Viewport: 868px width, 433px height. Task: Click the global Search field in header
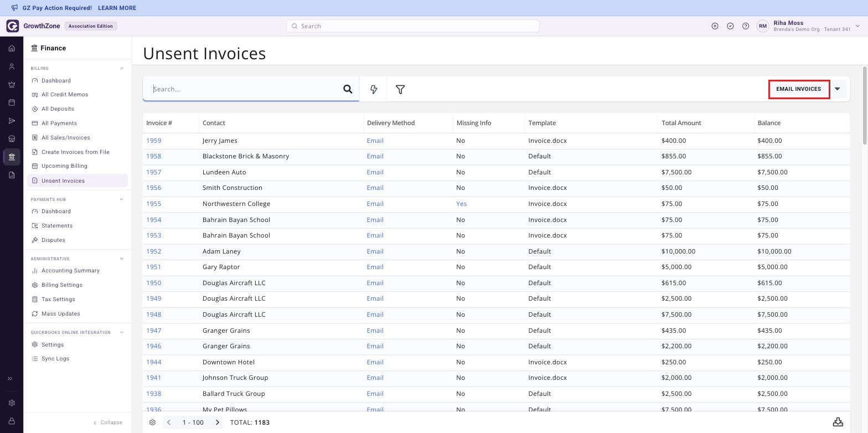coord(412,26)
